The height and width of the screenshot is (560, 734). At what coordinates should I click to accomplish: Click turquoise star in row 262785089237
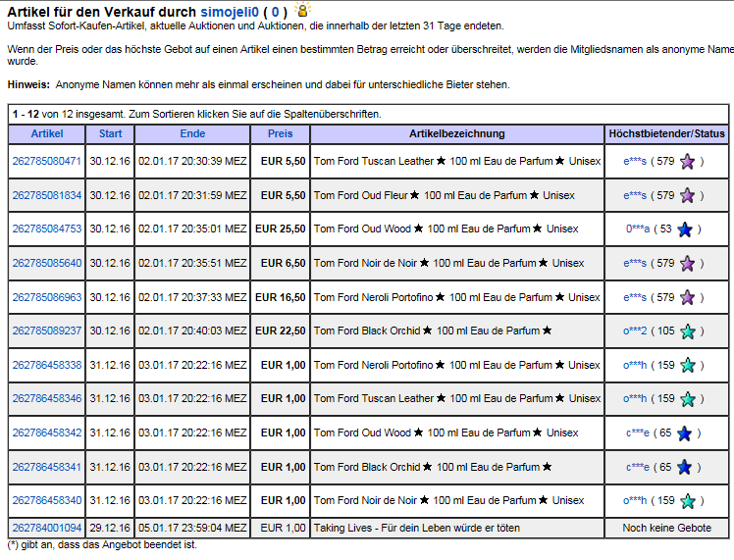point(688,331)
